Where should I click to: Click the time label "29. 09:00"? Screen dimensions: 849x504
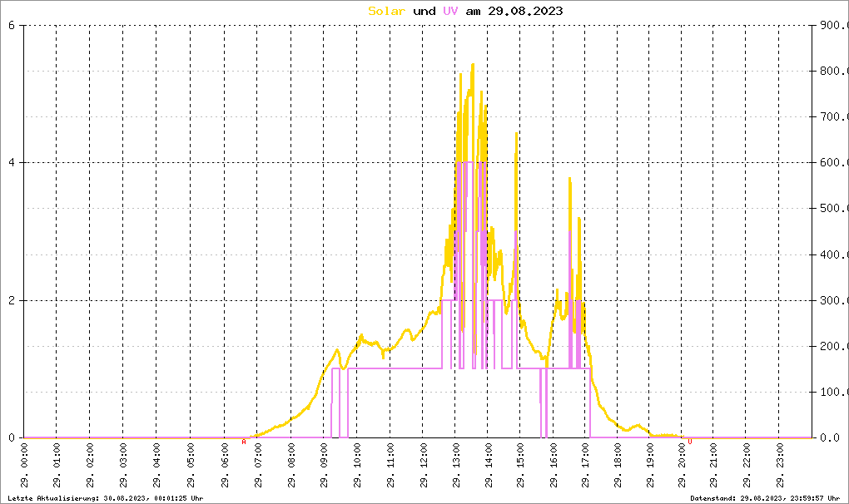pyautogui.click(x=324, y=466)
